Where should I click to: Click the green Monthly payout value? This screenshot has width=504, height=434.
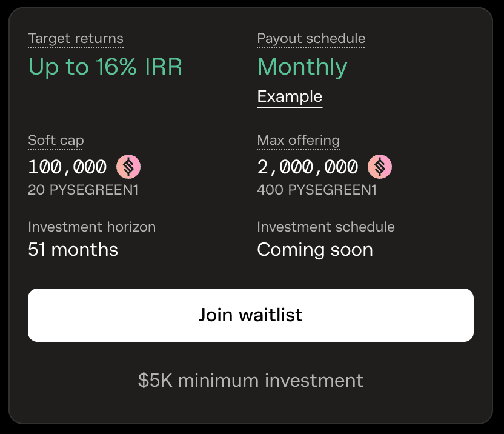click(x=302, y=67)
